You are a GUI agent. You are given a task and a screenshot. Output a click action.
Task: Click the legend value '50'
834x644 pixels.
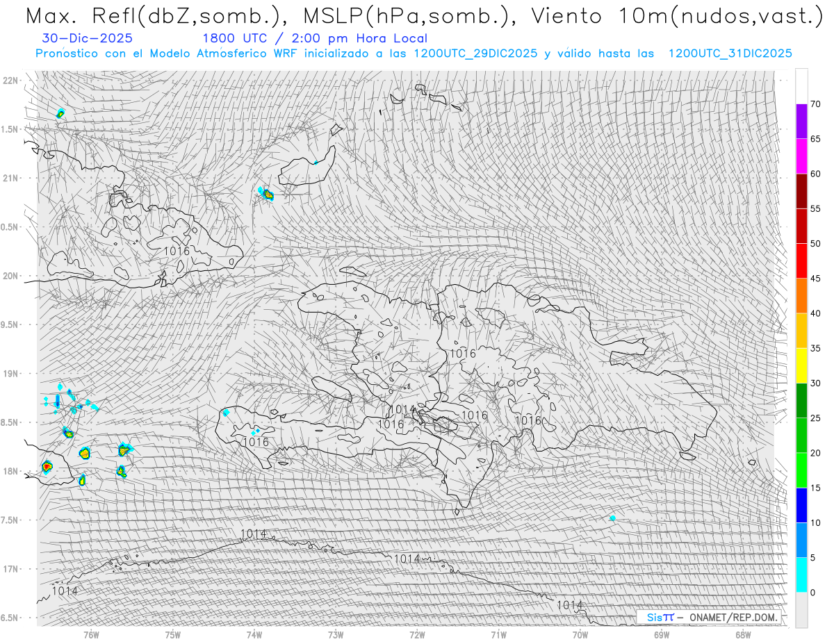pos(815,244)
